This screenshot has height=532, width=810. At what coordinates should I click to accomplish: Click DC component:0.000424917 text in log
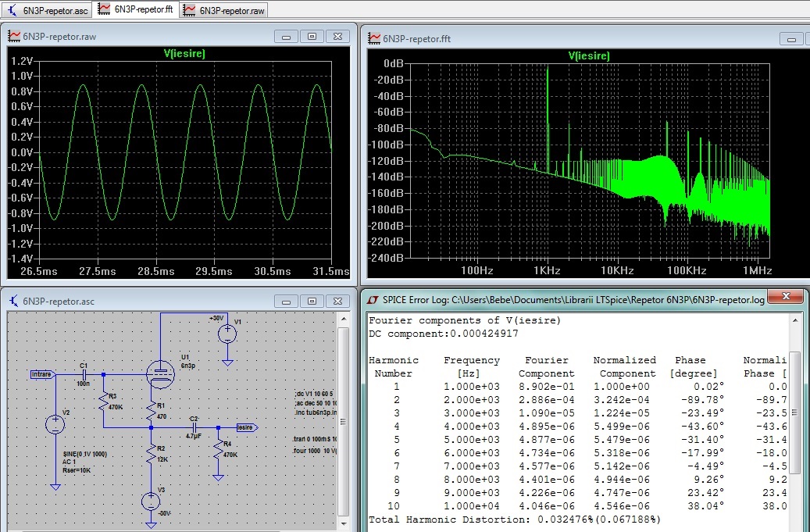(x=443, y=334)
